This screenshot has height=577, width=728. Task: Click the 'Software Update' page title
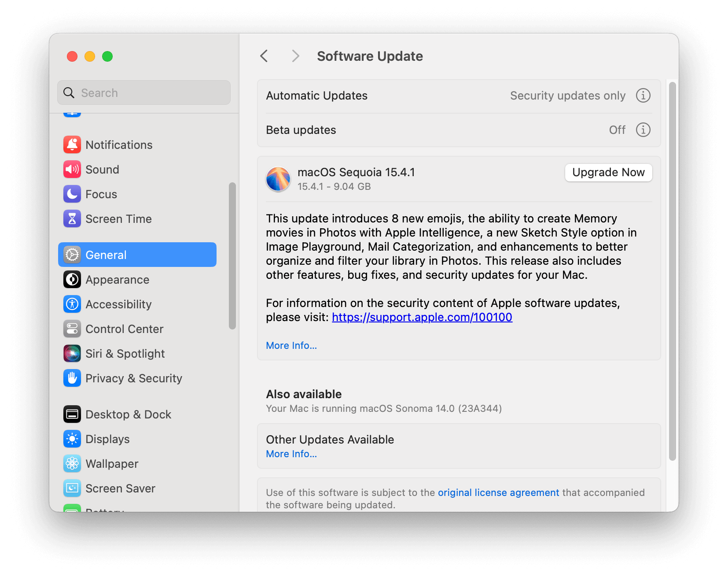coord(370,56)
